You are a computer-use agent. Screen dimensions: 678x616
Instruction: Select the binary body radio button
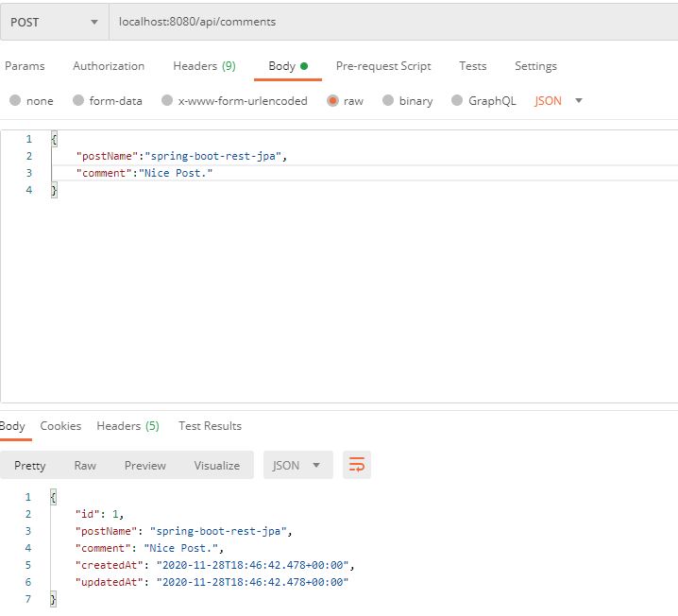click(388, 100)
